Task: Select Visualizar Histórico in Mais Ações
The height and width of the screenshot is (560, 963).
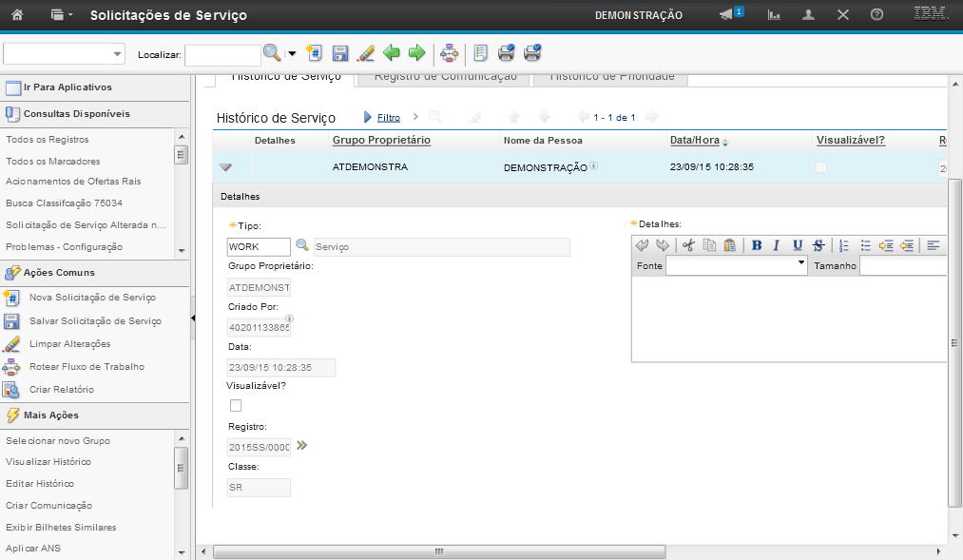Action: (x=48, y=462)
